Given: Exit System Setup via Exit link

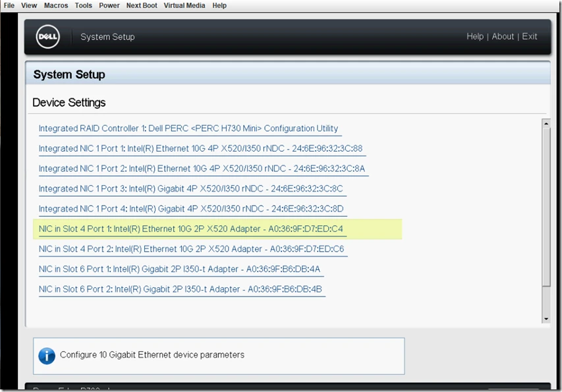Looking at the screenshot, I should pos(529,36).
